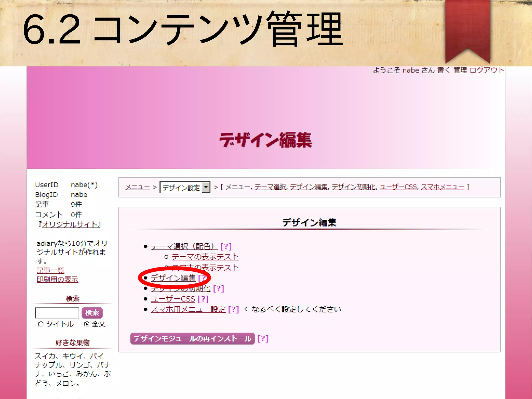This screenshot has width=532, height=399.
Task: Go to デザイン初期化 in the breadcrumb bar
Action: tap(353, 187)
